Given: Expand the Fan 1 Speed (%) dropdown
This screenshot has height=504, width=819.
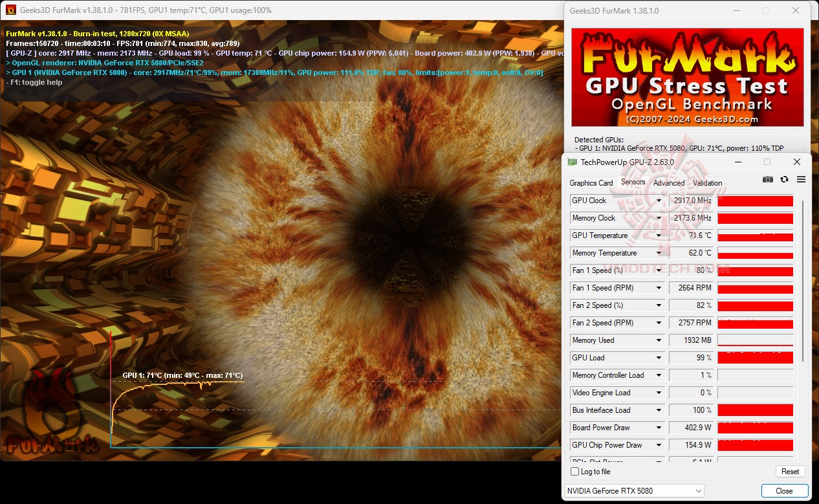Looking at the screenshot, I should coord(659,270).
